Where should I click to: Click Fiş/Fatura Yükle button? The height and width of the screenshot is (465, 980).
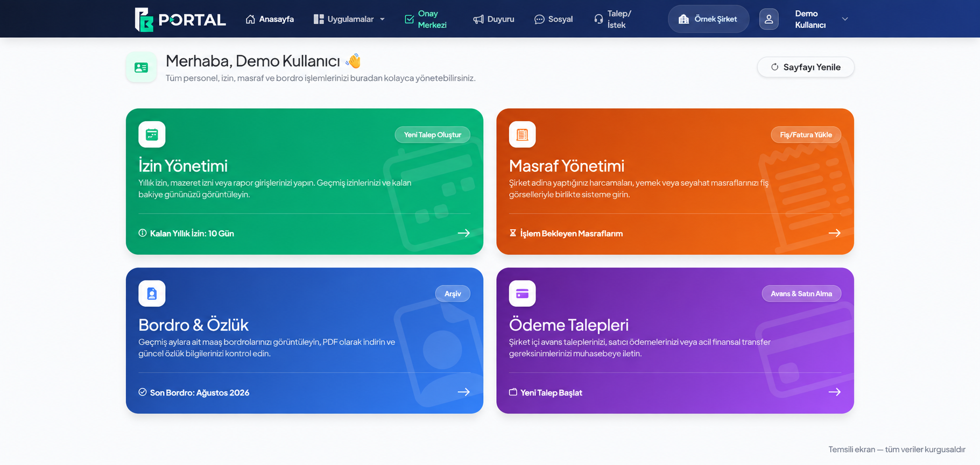click(x=806, y=135)
